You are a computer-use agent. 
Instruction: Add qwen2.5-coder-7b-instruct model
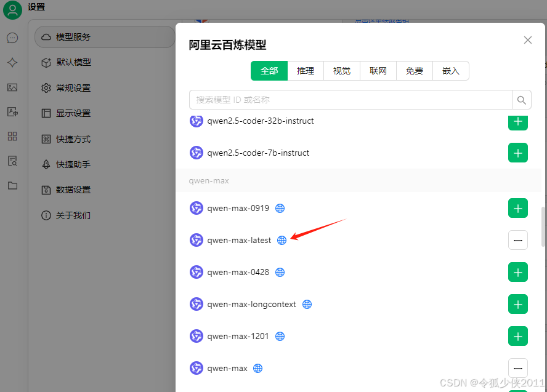coord(517,153)
